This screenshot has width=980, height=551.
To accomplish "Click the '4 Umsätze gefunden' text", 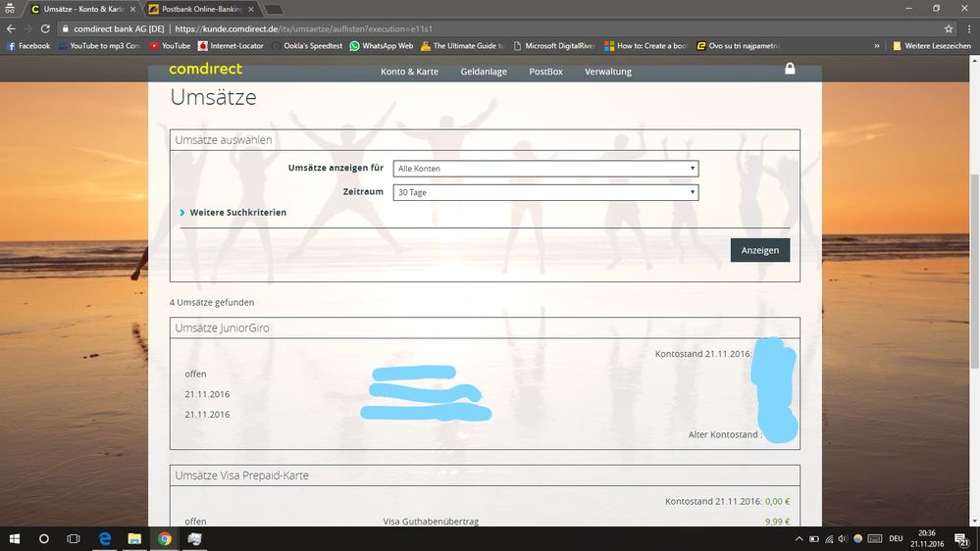I will click(x=212, y=302).
